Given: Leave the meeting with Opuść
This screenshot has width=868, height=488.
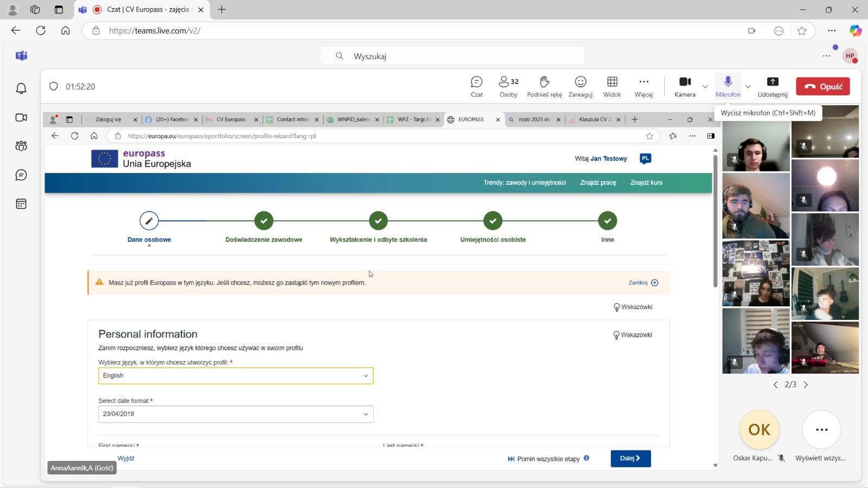Looking at the screenshot, I should pos(823,86).
